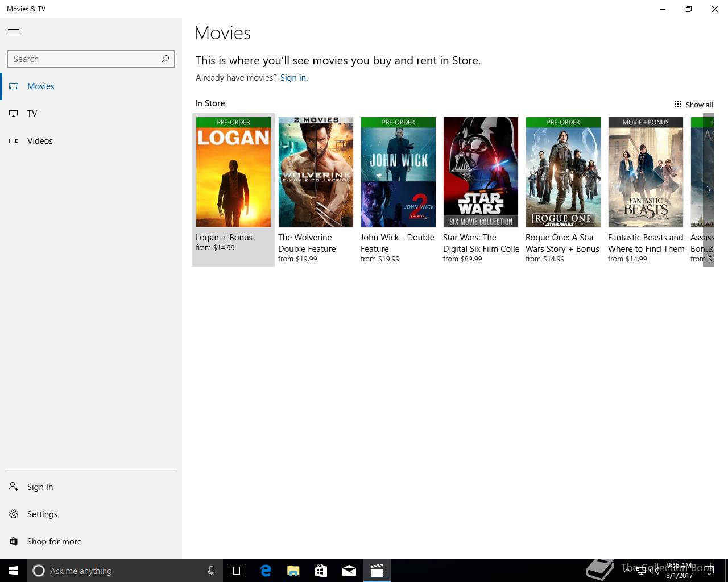
Task: Click Star Wars price from $89.99
Action: point(462,259)
